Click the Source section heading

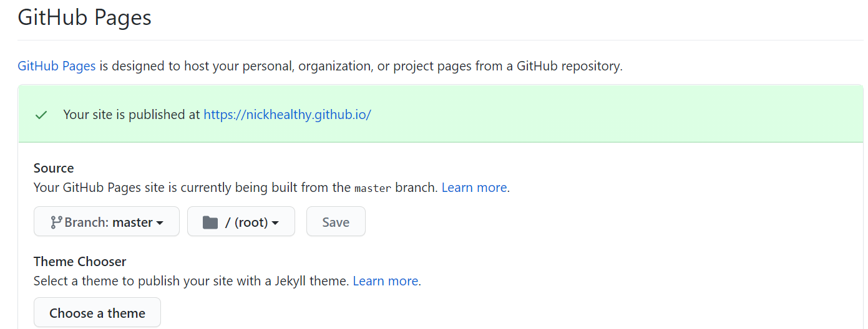coord(54,168)
